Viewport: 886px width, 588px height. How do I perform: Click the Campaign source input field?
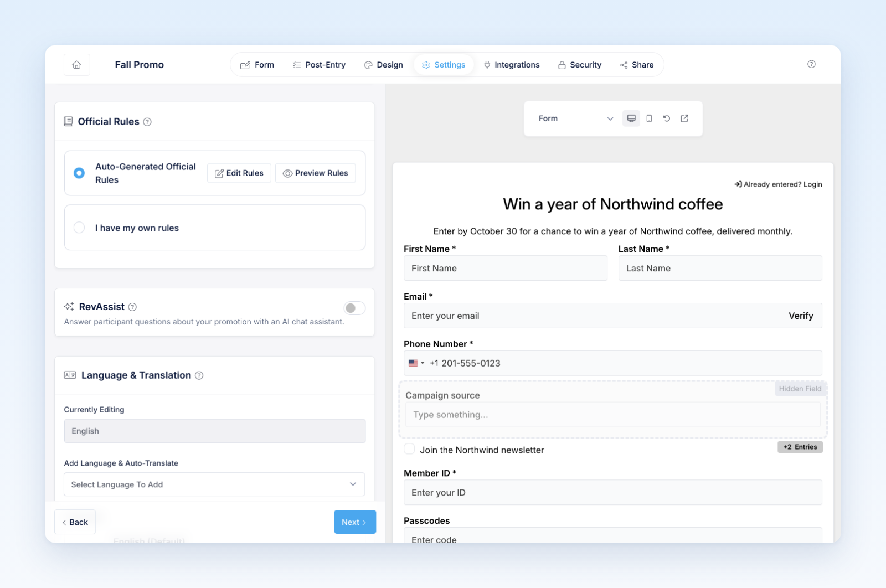point(613,415)
